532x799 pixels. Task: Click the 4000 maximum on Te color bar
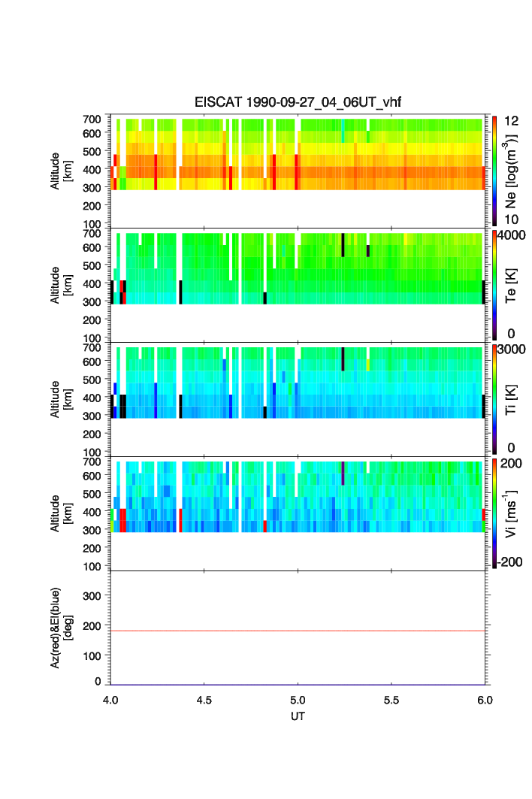(511, 235)
